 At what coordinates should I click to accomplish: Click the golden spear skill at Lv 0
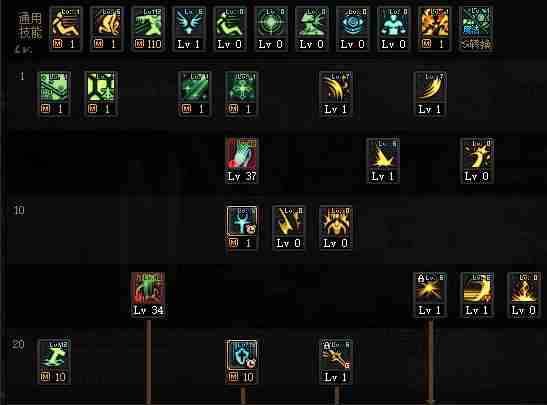coord(288,227)
